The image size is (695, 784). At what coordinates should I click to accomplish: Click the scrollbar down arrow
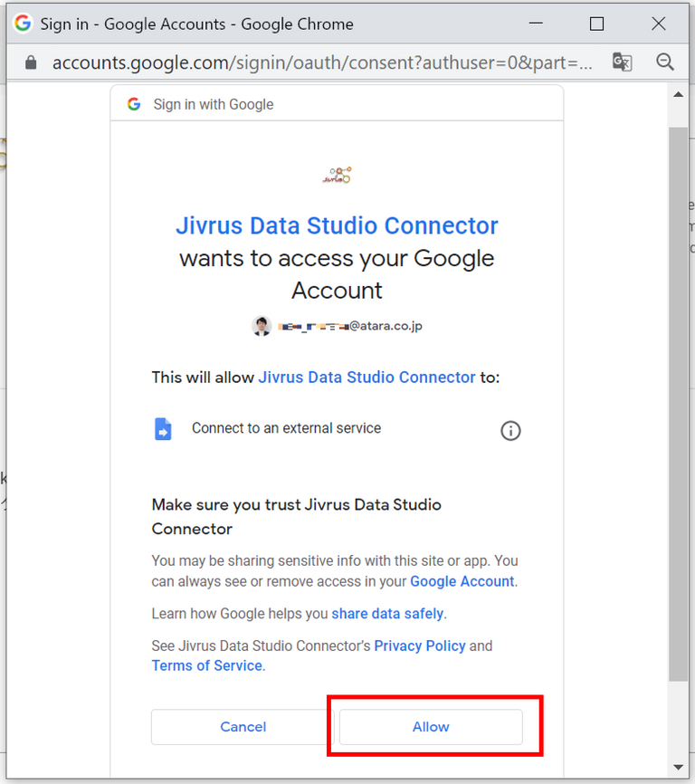678,767
